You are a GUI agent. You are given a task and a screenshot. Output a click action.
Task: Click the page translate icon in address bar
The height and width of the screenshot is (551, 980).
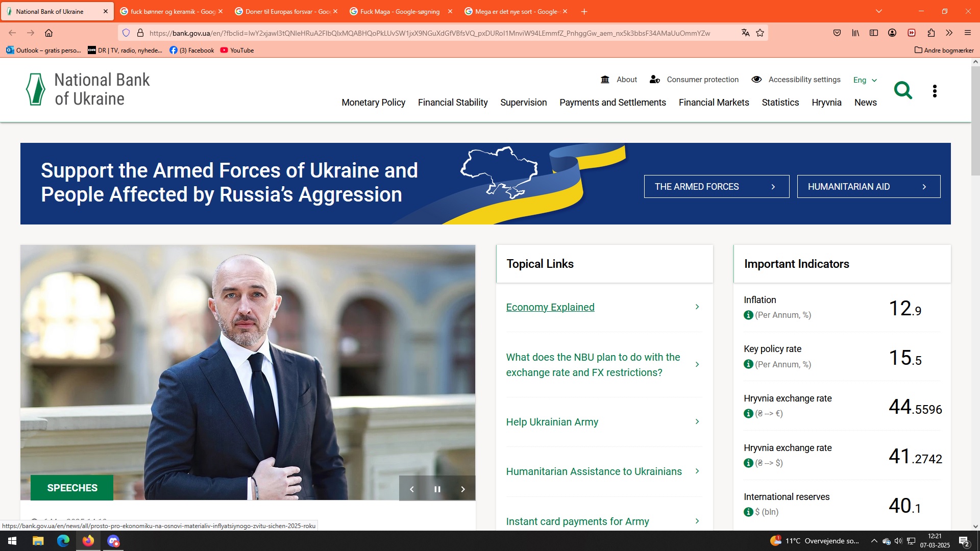745,33
